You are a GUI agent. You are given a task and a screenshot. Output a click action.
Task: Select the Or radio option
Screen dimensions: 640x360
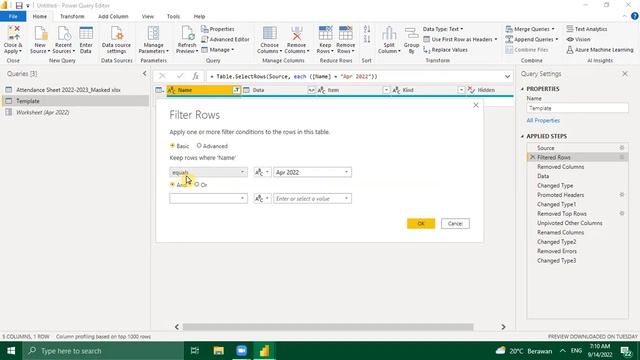click(x=197, y=184)
